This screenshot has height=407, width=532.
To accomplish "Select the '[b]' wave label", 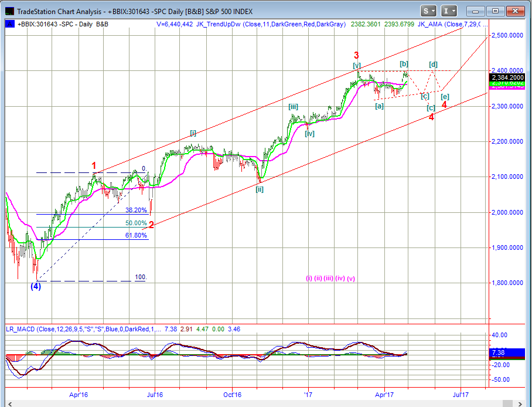I will click(404, 63).
